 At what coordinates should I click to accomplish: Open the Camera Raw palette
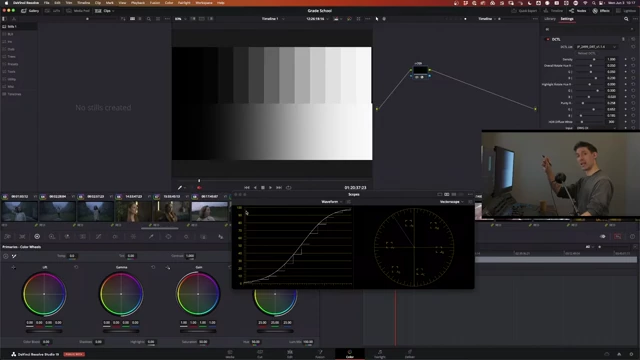pyautogui.click(x=8, y=236)
